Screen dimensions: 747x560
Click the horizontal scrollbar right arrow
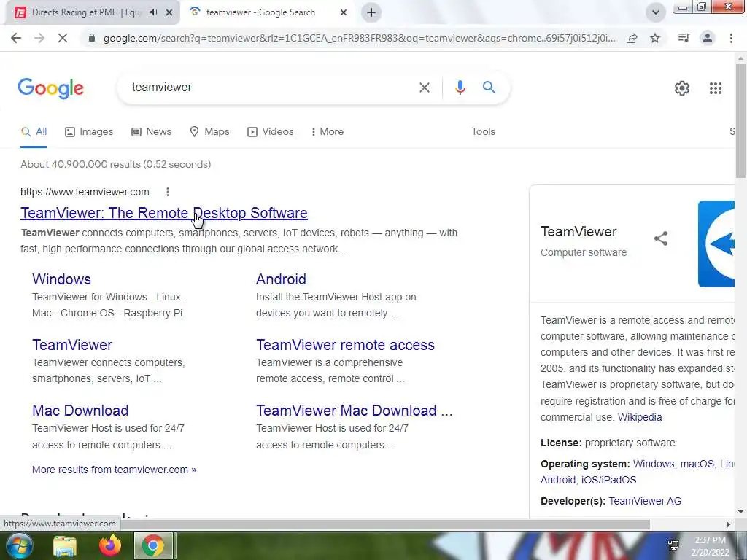point(729,524)
